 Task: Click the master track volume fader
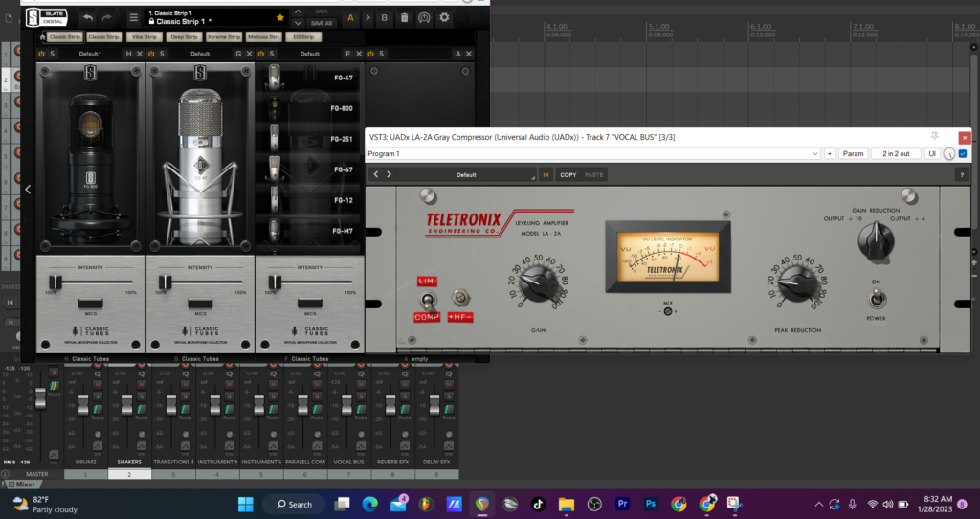pos(40,396)
